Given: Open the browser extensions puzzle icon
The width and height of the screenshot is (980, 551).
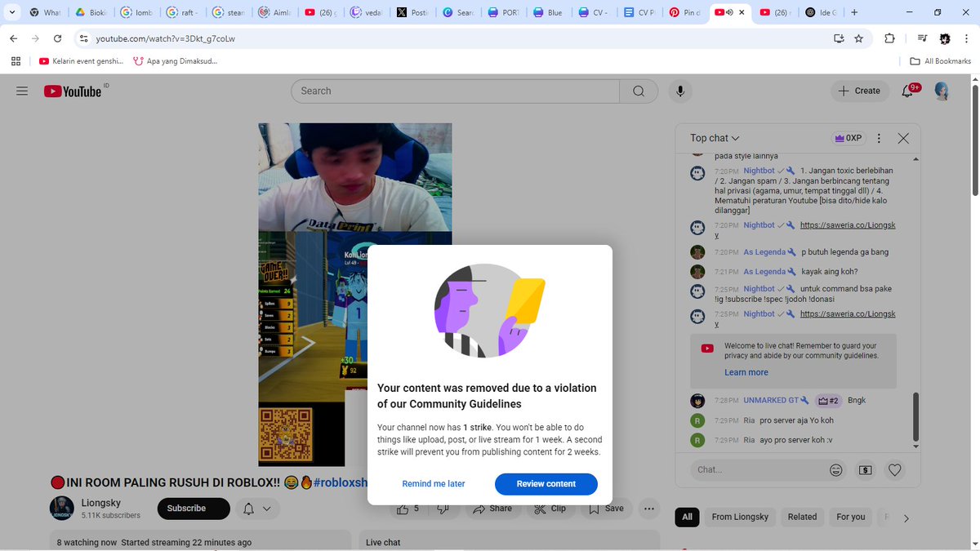Looking at the screenshot, I should 889,38.
